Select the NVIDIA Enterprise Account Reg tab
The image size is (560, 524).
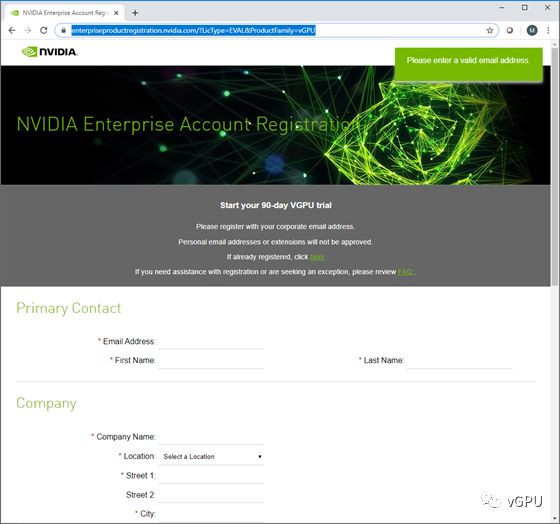point(65,13)
